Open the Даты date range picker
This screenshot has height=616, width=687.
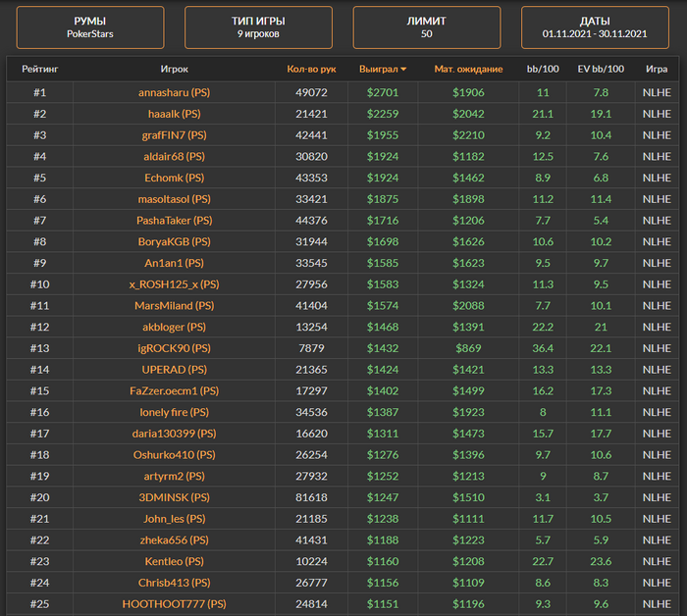coord(594,26)
